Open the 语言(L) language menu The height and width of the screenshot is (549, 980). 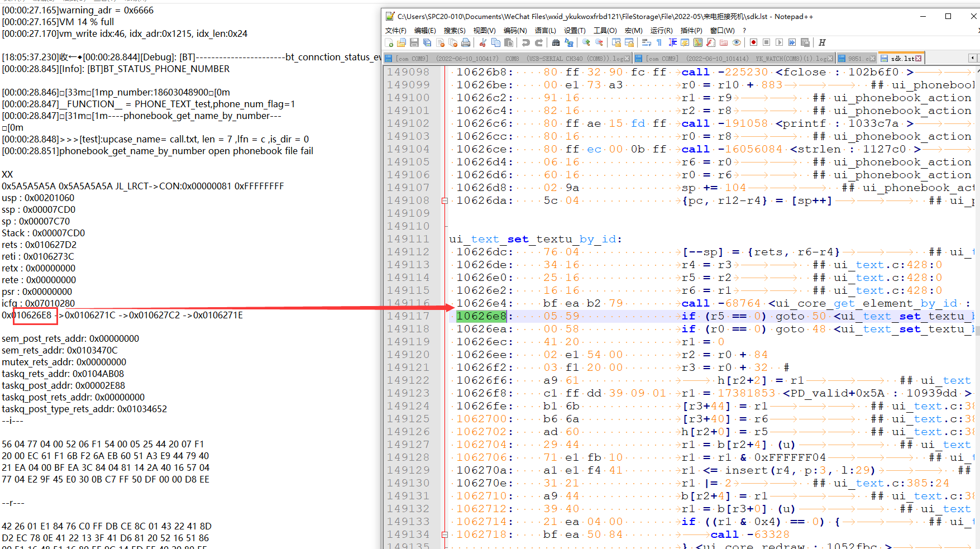pos(545,30)
